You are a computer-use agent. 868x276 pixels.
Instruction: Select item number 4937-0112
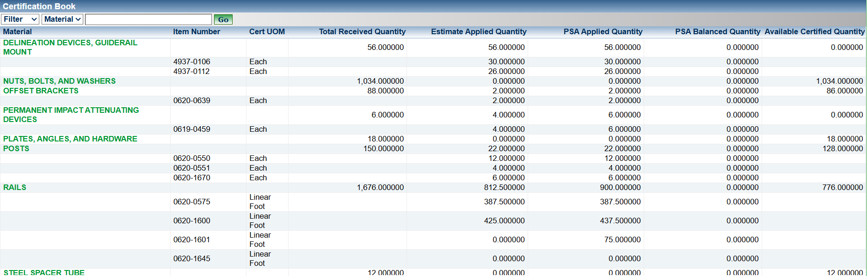point(191,71)
